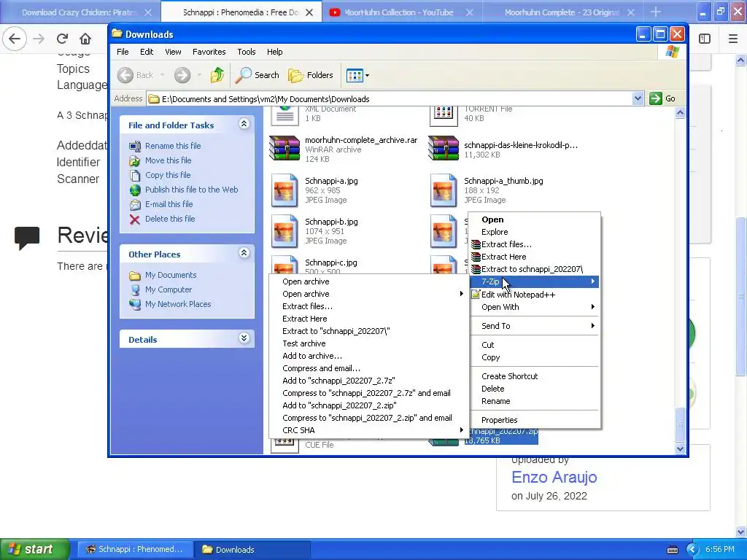Choose 7-Zip Extract to "schnappi_202207\"
This screenshot has height=560, width=747.
coord(368,331)
